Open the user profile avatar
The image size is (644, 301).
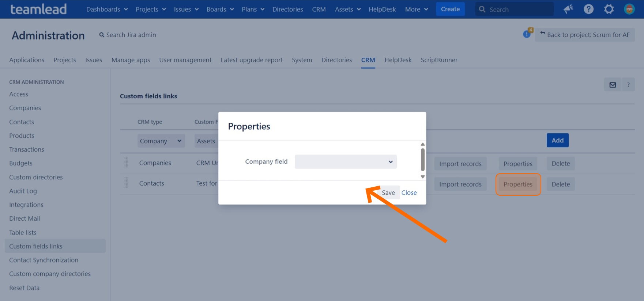coord(629,9)
